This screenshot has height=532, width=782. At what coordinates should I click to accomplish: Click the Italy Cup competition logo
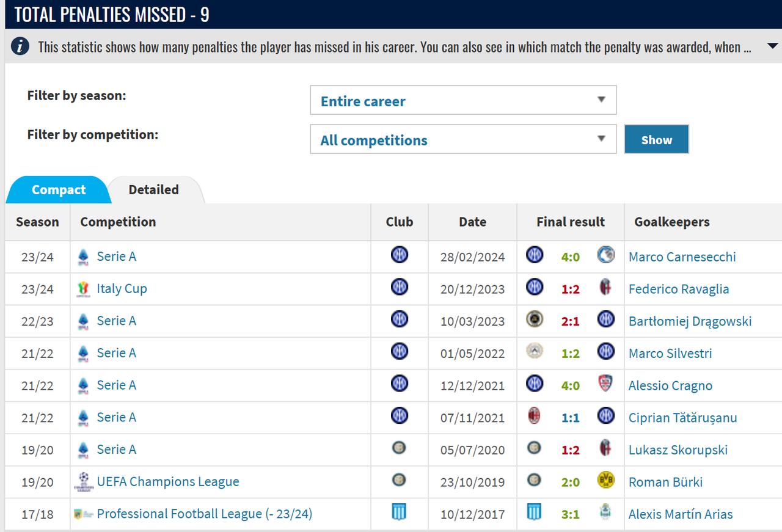[x=84, y=289]
